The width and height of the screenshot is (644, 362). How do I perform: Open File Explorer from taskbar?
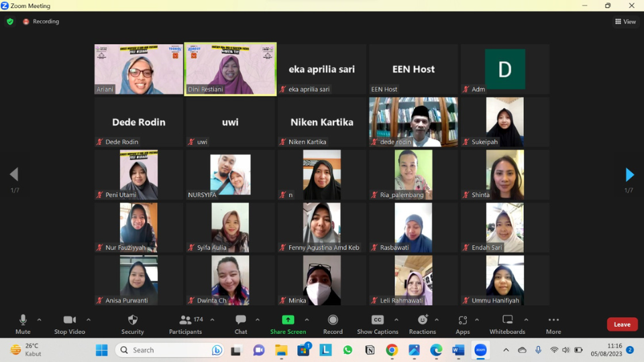[x=281, y=350]
